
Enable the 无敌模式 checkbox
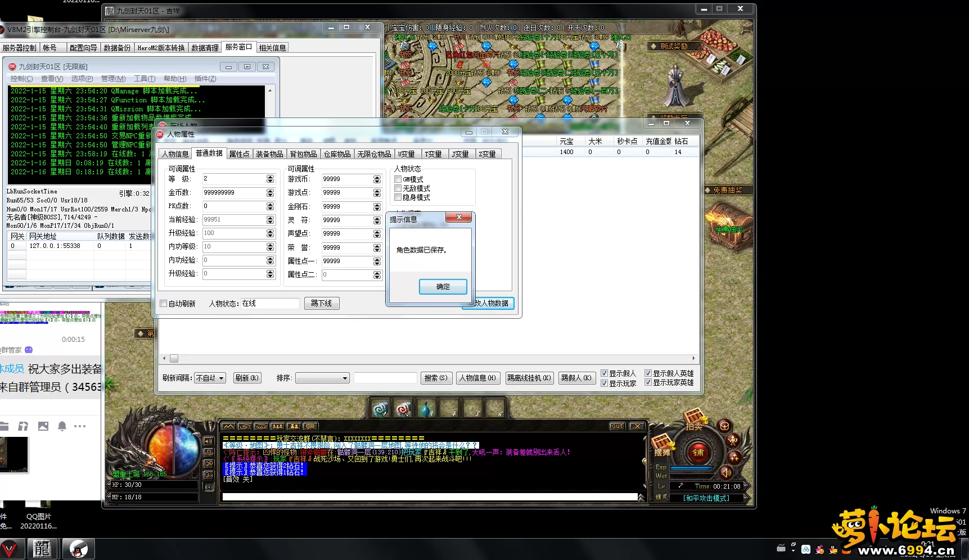pyautogui.click(x=398, y=188)
